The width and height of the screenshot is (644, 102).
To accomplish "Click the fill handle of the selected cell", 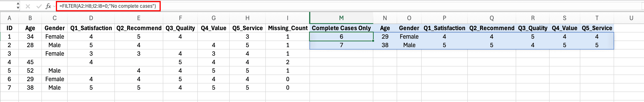I will [x=373, y=41].
